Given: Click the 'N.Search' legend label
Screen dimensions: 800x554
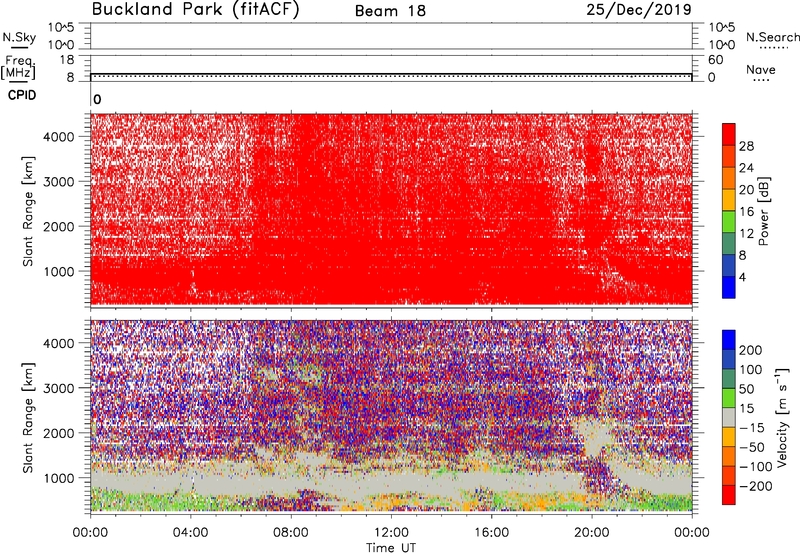Looking at the screenshot, I should tap(772, 37).
